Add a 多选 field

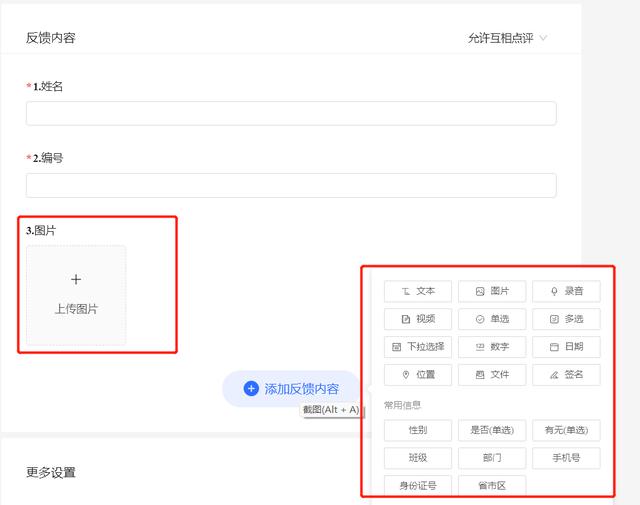tap(566, 319)
